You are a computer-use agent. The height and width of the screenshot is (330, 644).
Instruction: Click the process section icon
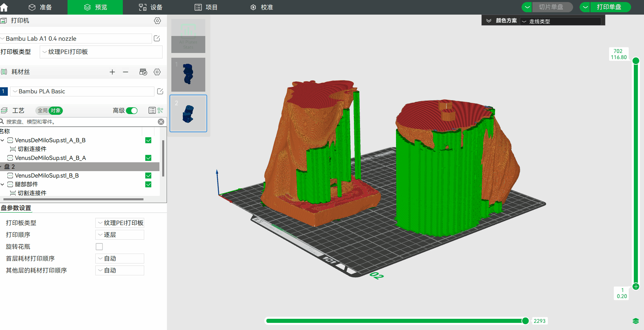point(4,110)
